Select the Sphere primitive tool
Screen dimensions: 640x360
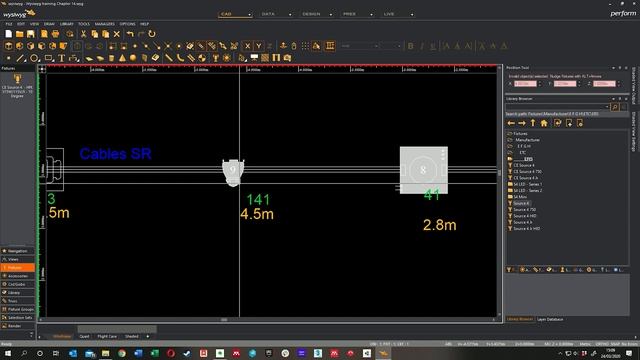(133, 58)
